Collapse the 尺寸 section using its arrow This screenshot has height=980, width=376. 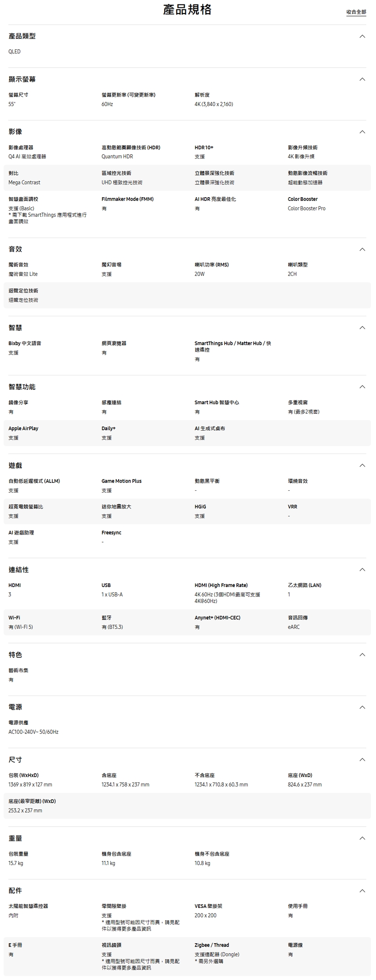click(362, 760)
